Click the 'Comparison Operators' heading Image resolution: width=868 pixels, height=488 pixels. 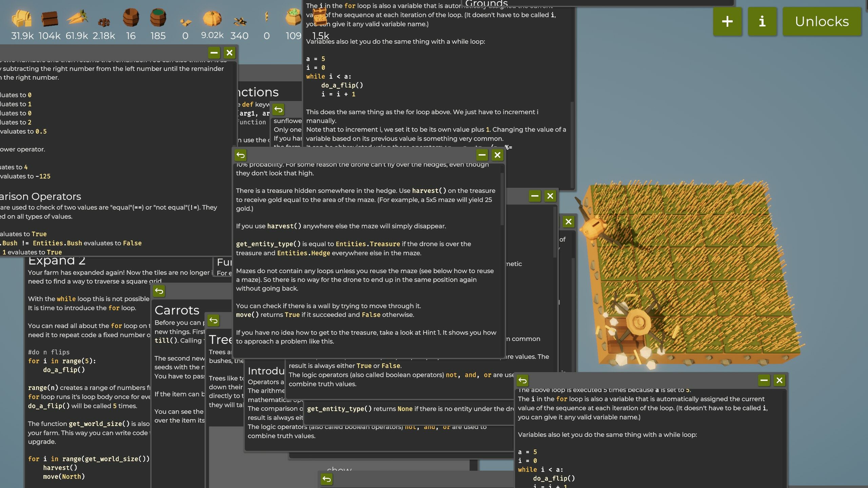(41, 196)
